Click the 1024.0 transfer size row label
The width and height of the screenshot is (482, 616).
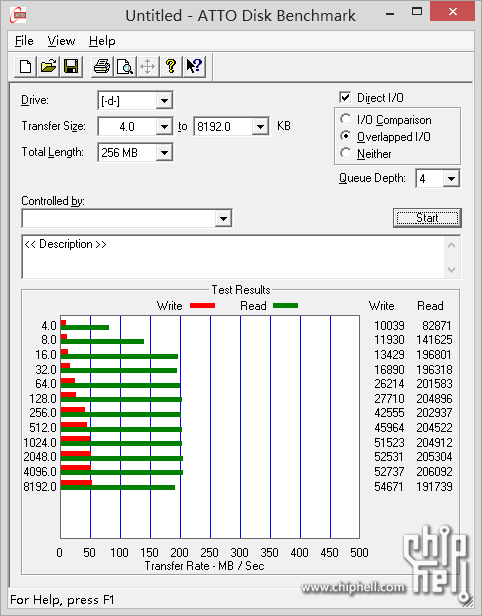click(x=40, y=443)
